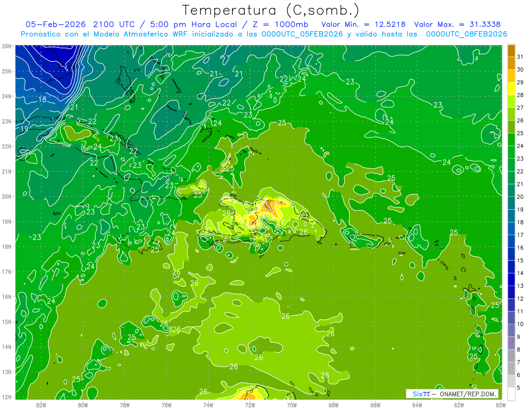Click the 24N latitude axis label
This screenshot has height=411, width=532.
pos(6,96)
